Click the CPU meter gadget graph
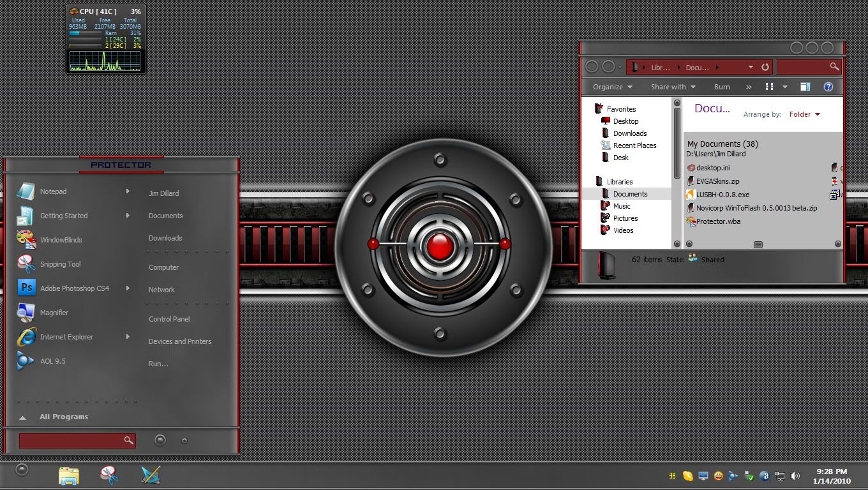This screenshot has height=490, width=868. coord(105,61)
